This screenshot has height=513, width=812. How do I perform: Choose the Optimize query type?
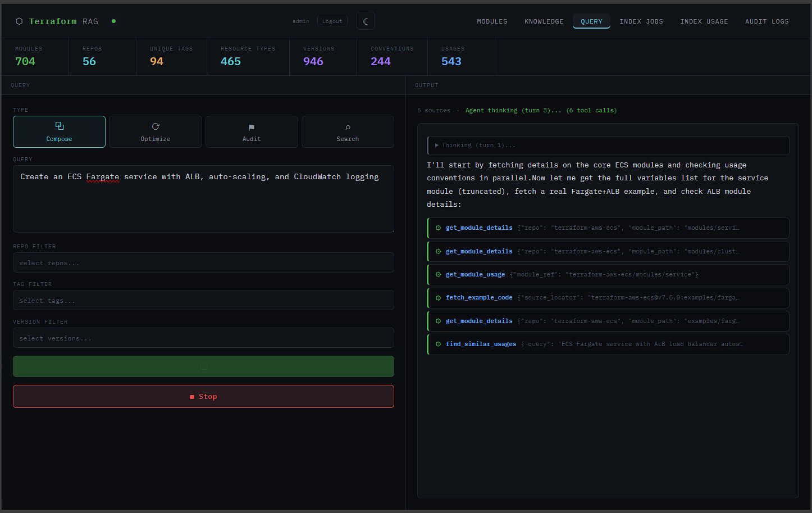click(x=156, y=132)
